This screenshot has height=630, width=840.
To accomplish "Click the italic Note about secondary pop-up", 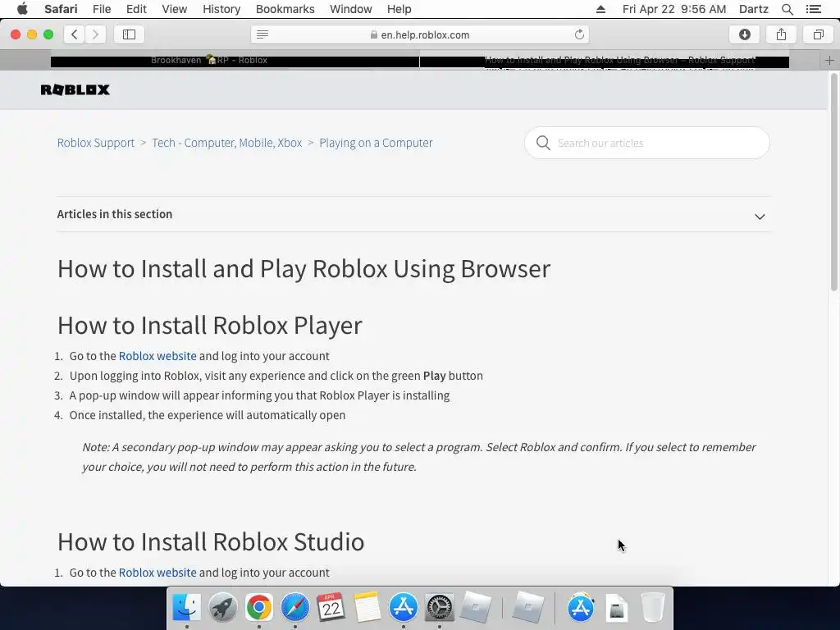I will pyautogui.click(x=419, y=457).
